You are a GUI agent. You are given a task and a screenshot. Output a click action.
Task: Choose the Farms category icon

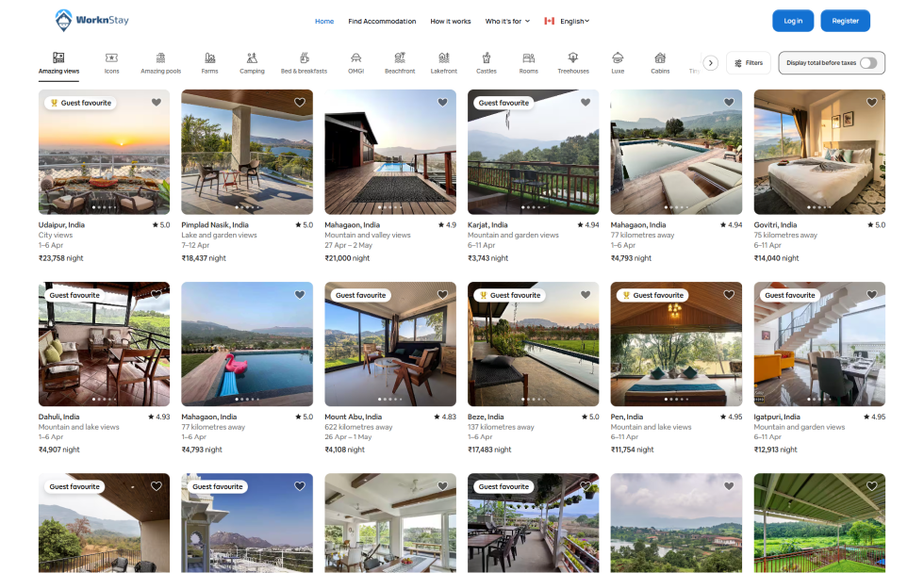pos(209,58)
